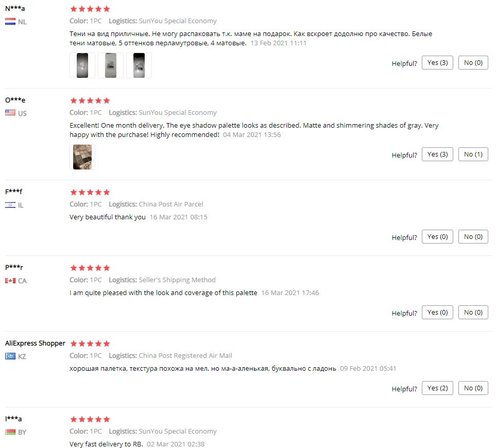Click the Canada flag icon next to CA

(x=10, y=281)
